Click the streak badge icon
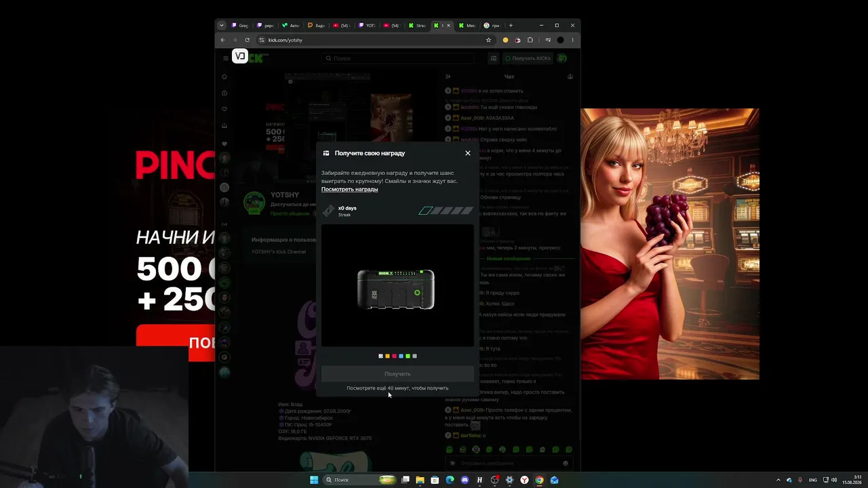The width and height of the screenshot is (868, 488). [328, 211]
